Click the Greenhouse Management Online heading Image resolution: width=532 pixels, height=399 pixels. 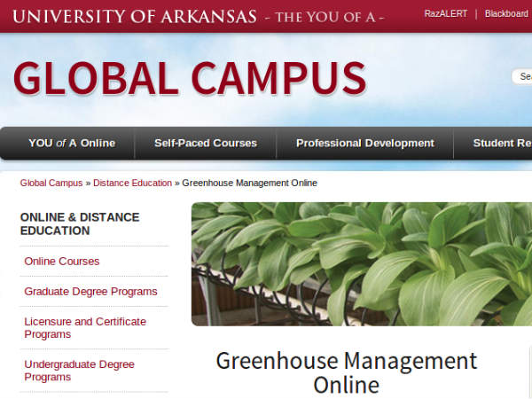[x=347, y=372]
